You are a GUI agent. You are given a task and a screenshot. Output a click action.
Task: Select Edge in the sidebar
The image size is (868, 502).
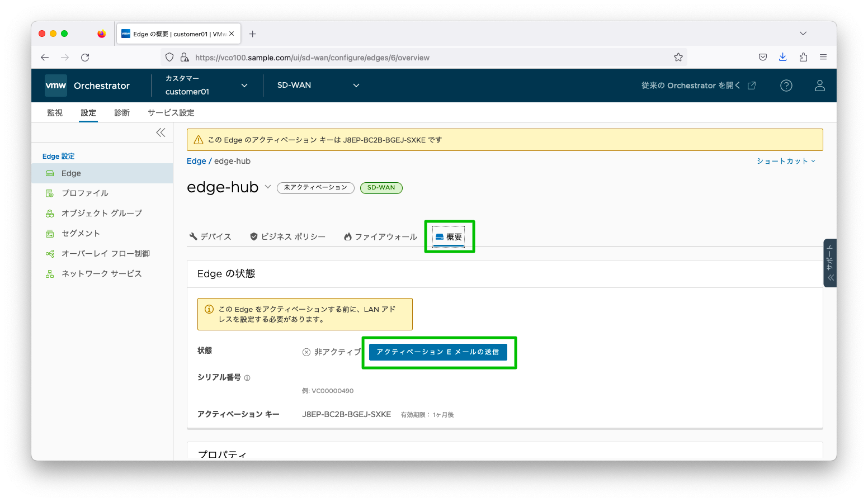click(x=102, y=173)
